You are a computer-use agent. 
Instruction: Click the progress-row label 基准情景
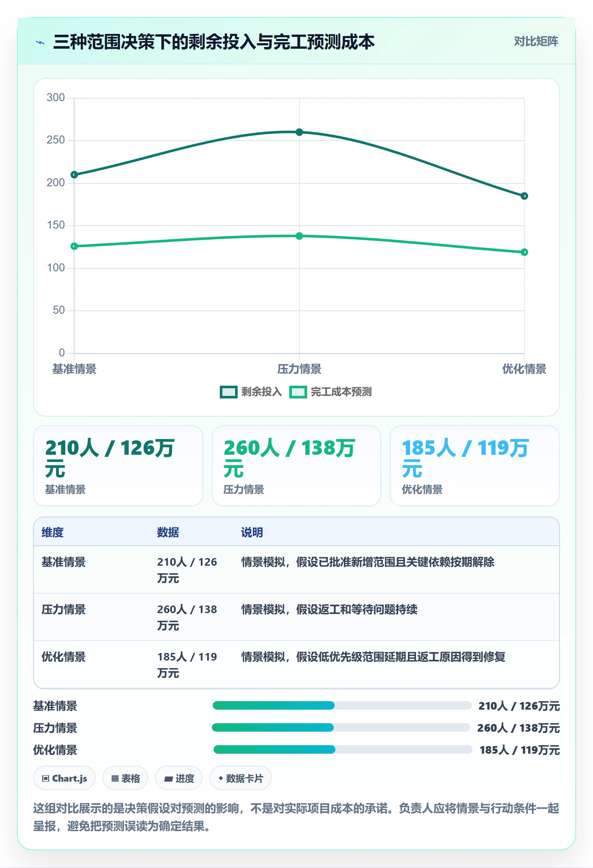(x=55, y=706)
